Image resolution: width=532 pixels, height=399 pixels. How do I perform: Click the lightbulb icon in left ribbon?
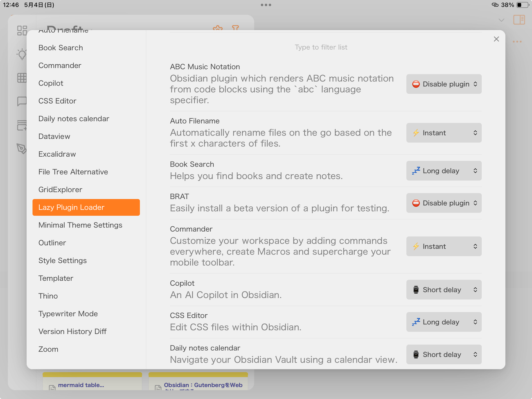pyautogui.click(x=22, y=54)
